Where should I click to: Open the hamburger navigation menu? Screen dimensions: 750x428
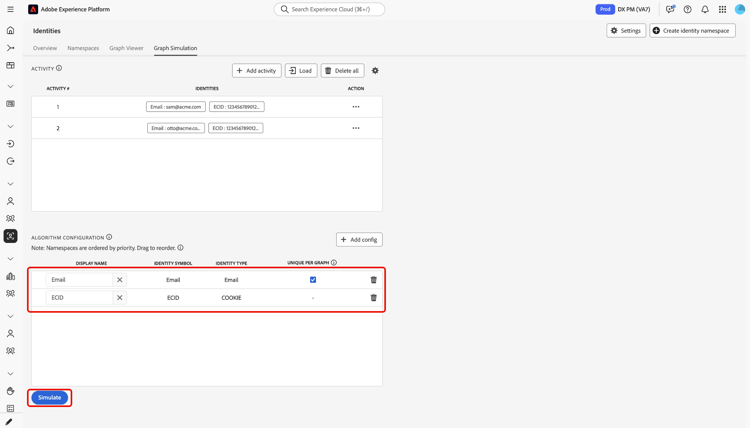[x=11, y=9]
